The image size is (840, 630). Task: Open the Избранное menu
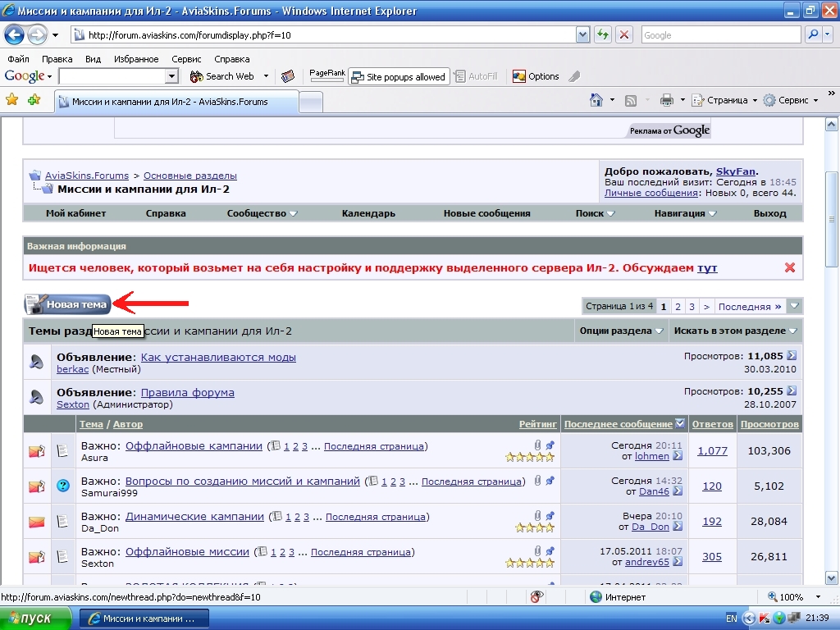coord(136,59)
